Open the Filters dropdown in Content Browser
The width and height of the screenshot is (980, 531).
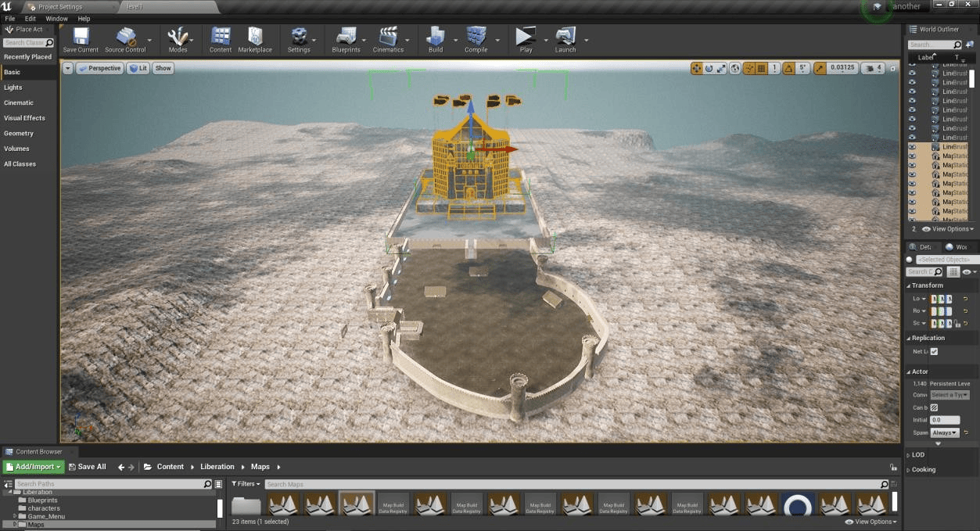pos(246,484)
